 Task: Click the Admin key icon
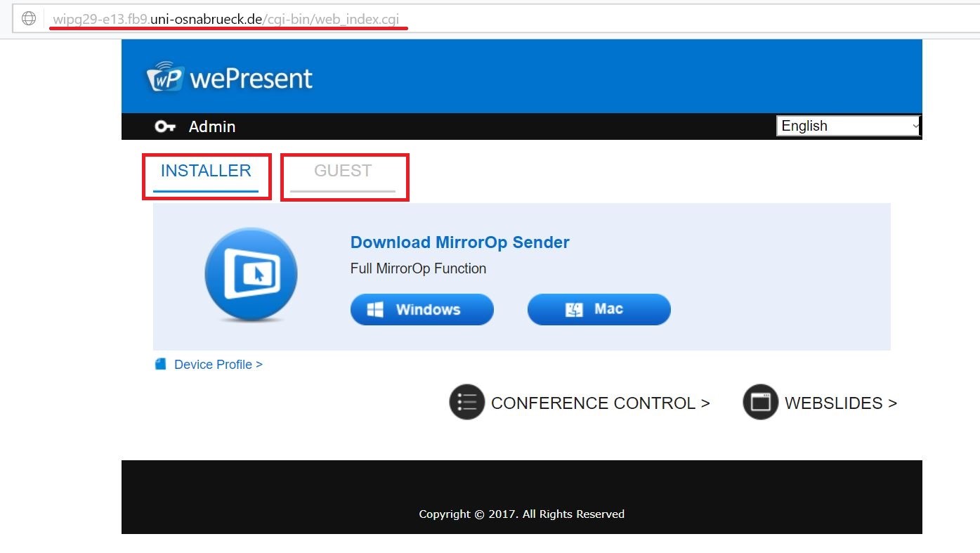coord(165,126)
